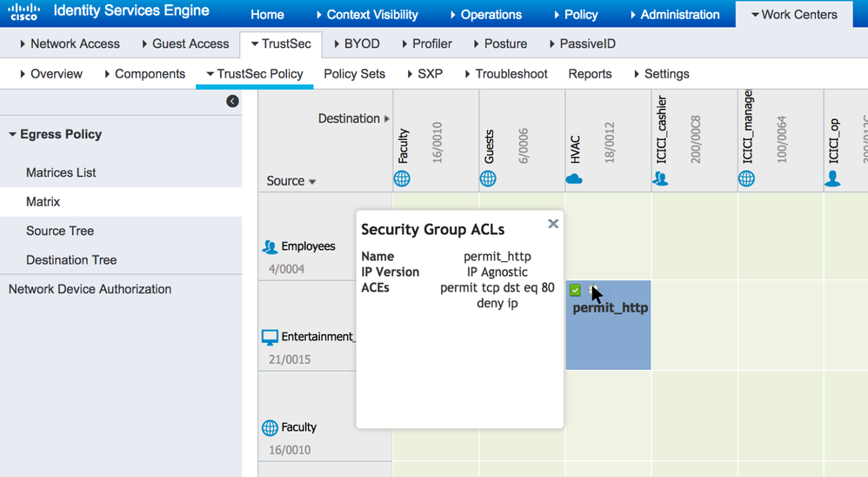Screen dimensions: 868x477
Task: Expand the Troubleshoot menu
Action: click(x=506, y=74)
